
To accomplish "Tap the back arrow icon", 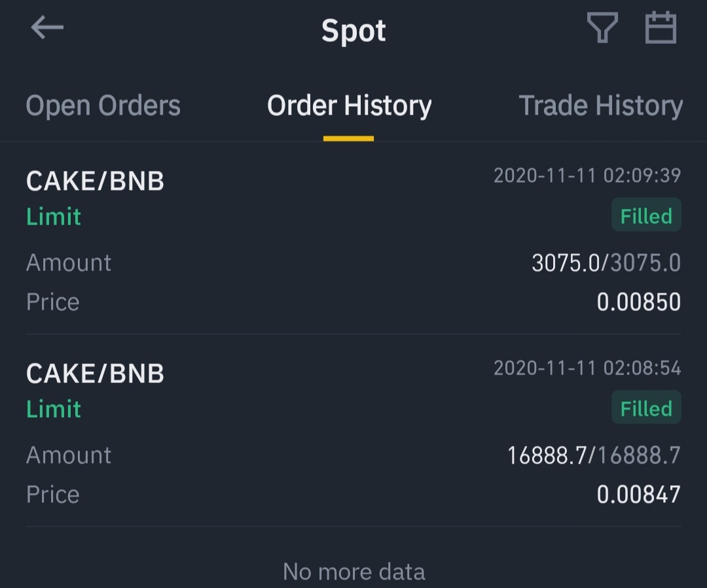I will [x=47, y=28].
